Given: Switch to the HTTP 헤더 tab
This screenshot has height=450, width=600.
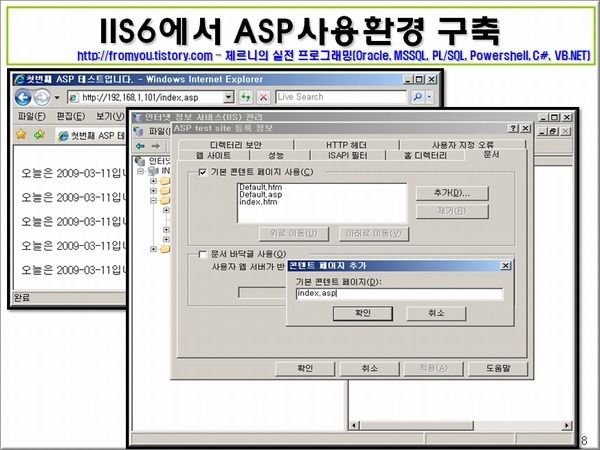Looking at the screenshot, I should point(346,145).
